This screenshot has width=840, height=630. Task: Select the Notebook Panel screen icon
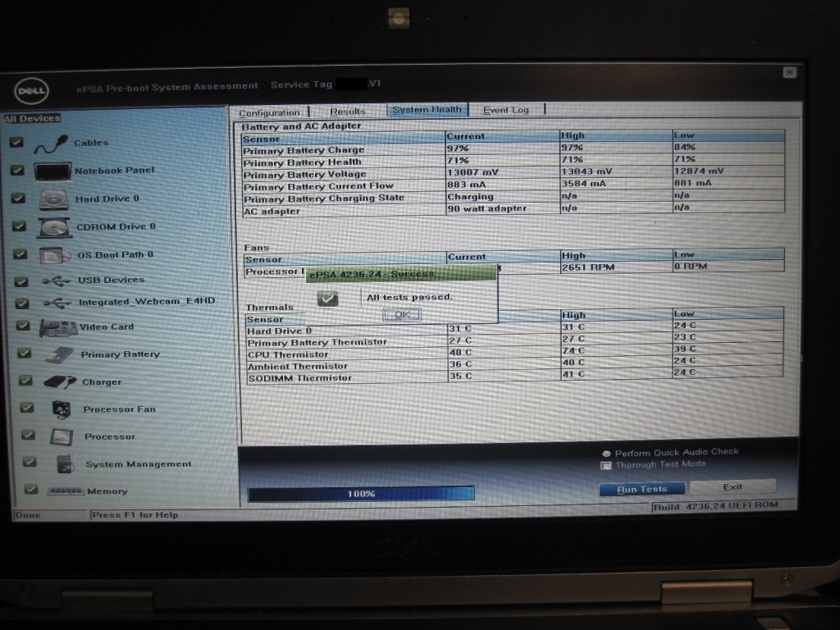pyautogui.click(x=52, y=171)
